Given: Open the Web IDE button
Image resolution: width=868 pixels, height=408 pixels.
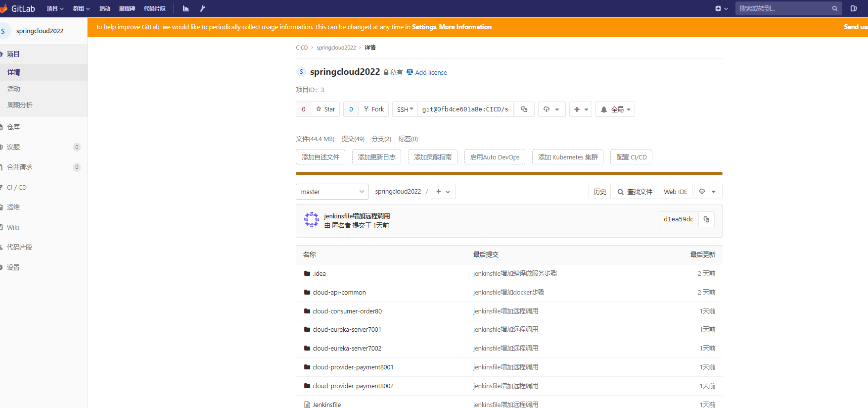Looking at the screenshot, I should [676, 192].
